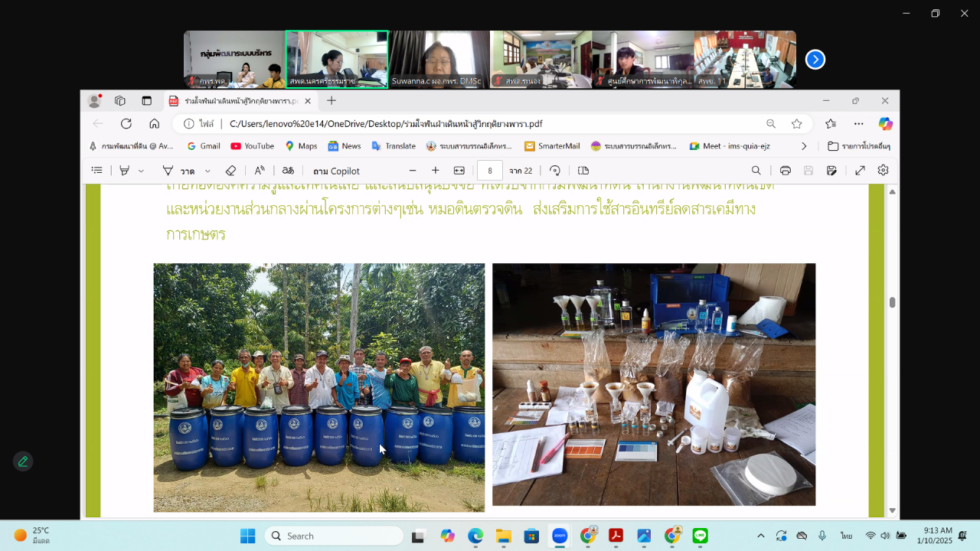This screenshot has width=980, height=551.
Task: Rotate the PDF page
Action: [555, 171]
